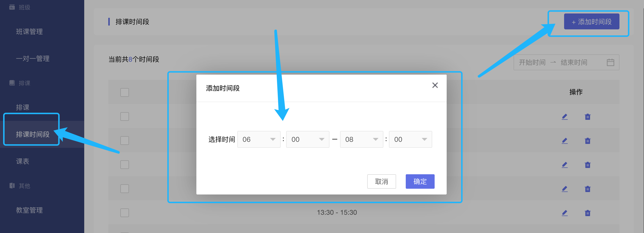Delete the third time slot row

587,165
